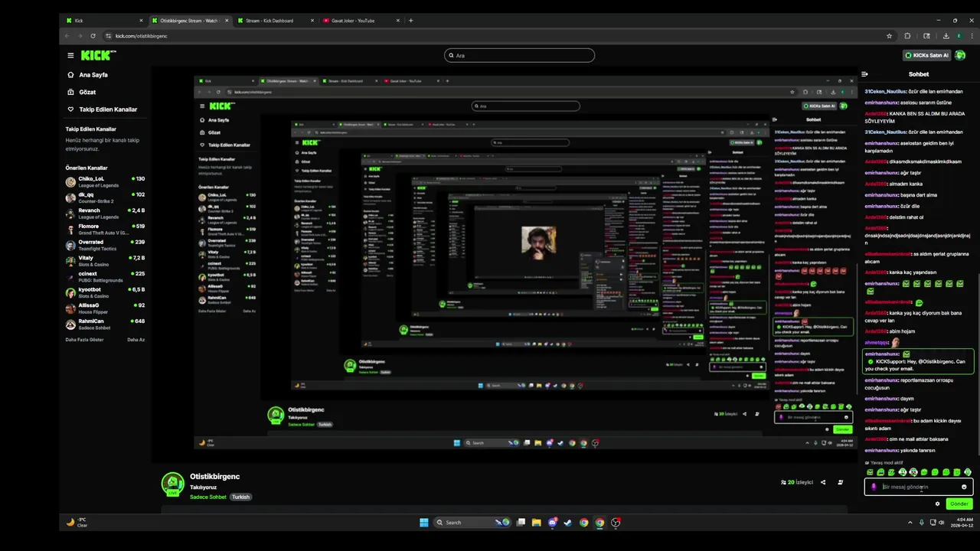Collapse the Sohbet chat panel
This screenshot has width=980, height=551.
point(864,74)
